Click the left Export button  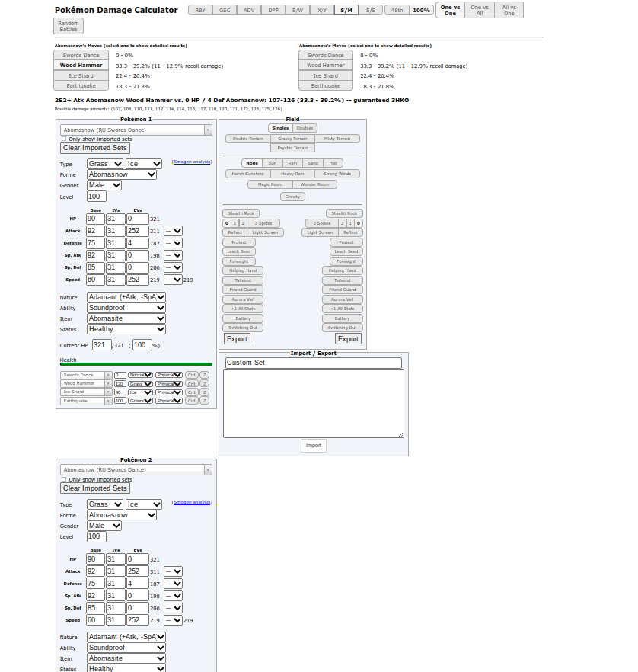[237, 339]
